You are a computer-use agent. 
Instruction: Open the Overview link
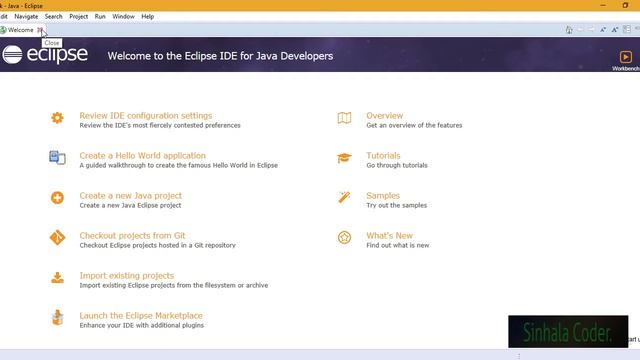(384, 116)
